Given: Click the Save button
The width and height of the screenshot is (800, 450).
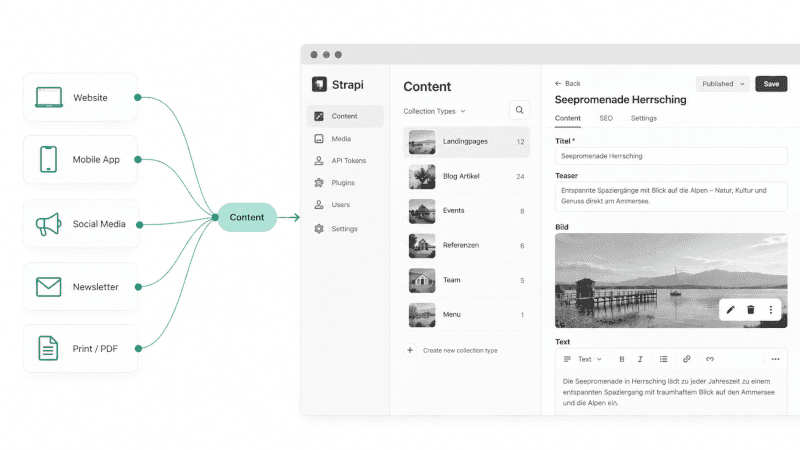Looking at the screenshot, I should pos(771,84).
